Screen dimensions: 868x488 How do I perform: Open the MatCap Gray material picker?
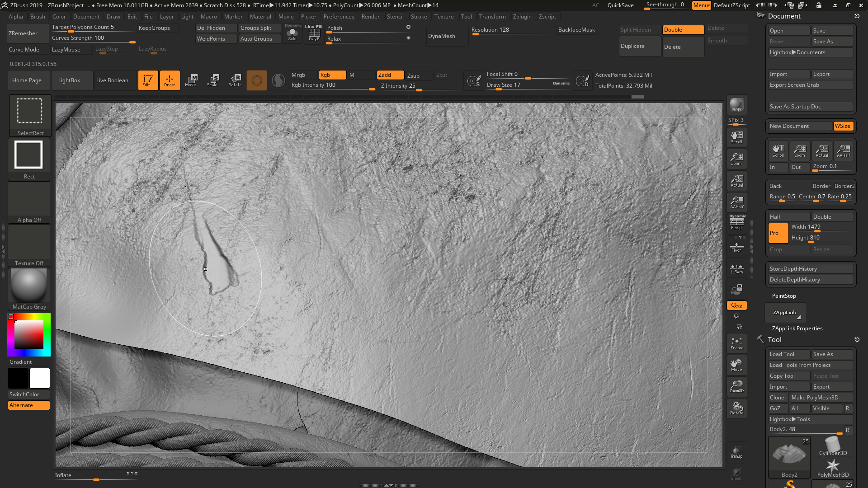coord(29,289)
